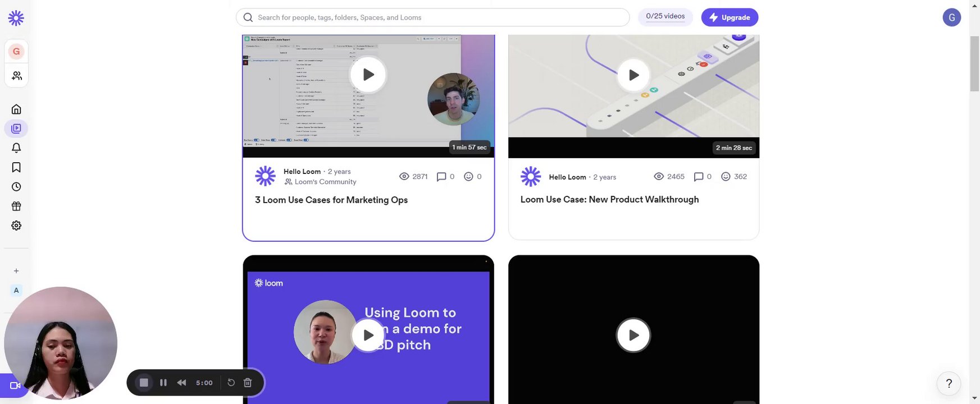Open title Loom Use Case: New Product Walkthrough
Image resolution: width=980 pixels, height=404 pixels.
(x=609, y=199)
